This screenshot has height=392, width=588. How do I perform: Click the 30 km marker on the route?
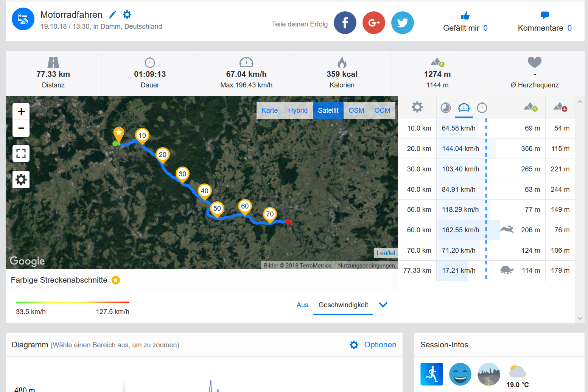coord(182,174)
